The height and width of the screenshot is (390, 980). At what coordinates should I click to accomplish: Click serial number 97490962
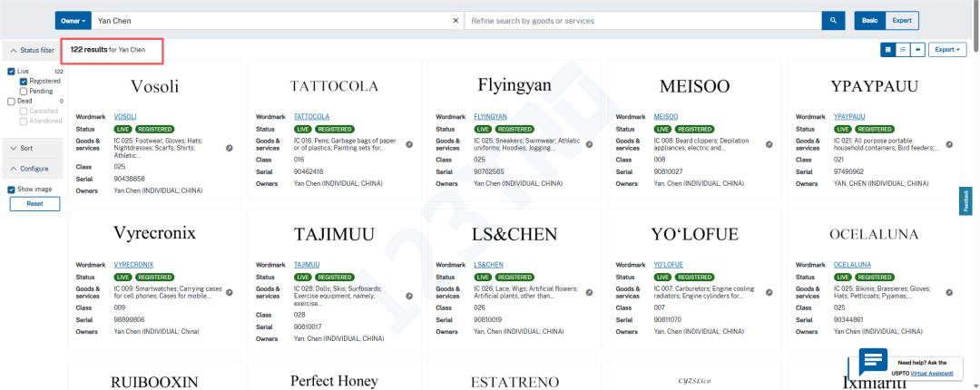pyautogui.click(x=848, y=171)
